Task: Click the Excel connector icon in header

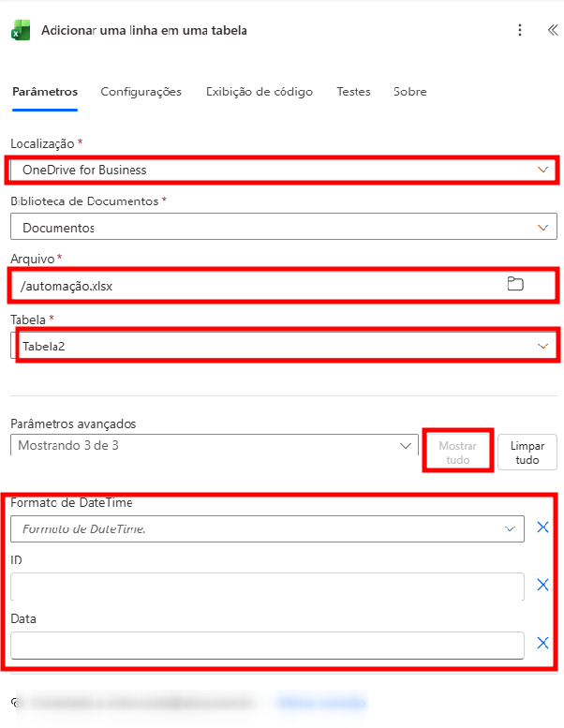Action: pos(21,31)
